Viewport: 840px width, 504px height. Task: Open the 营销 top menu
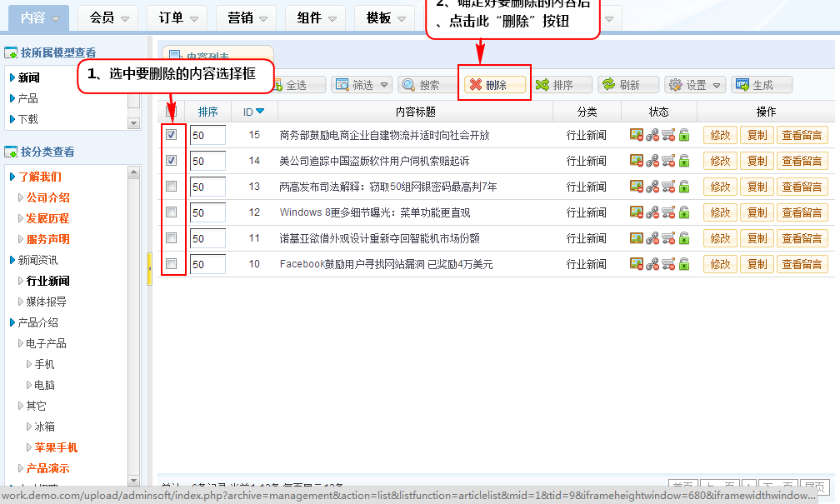coord(248,17)
